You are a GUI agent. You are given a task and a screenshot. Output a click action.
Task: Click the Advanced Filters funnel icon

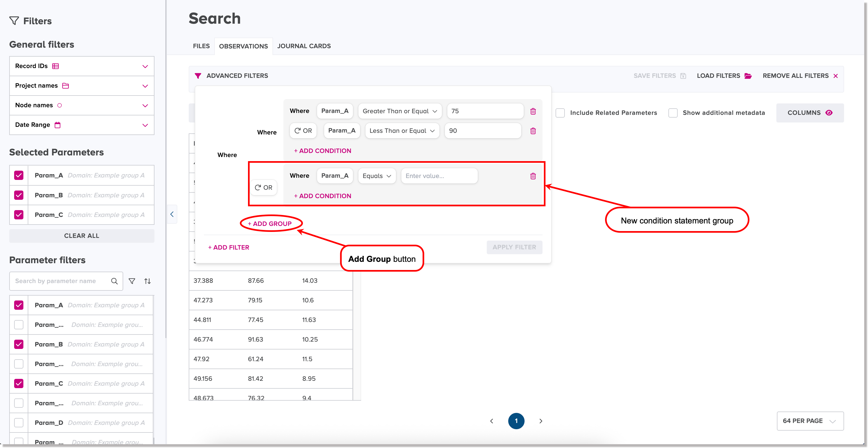[198, 76]
